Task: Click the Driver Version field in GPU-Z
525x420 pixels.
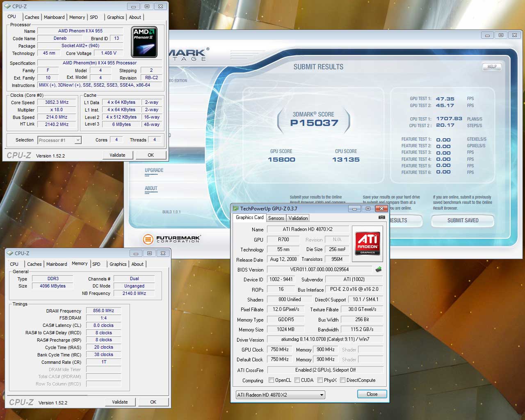Action: [325, 339]
